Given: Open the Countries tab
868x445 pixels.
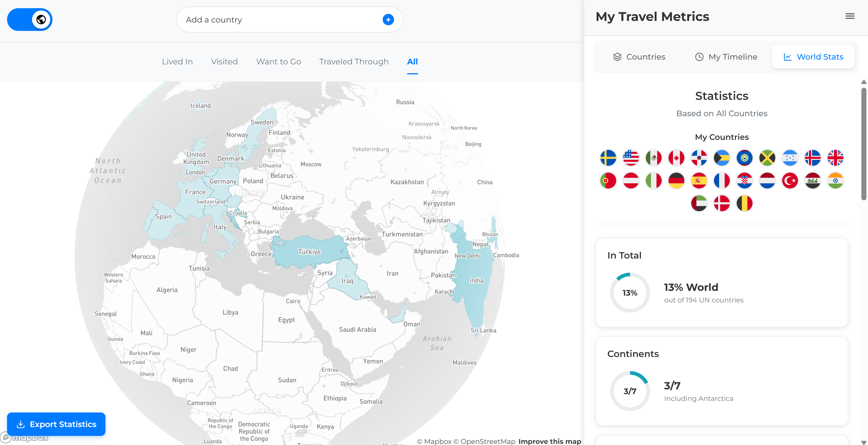Looking at the screenshot, I should pos(639,57).
